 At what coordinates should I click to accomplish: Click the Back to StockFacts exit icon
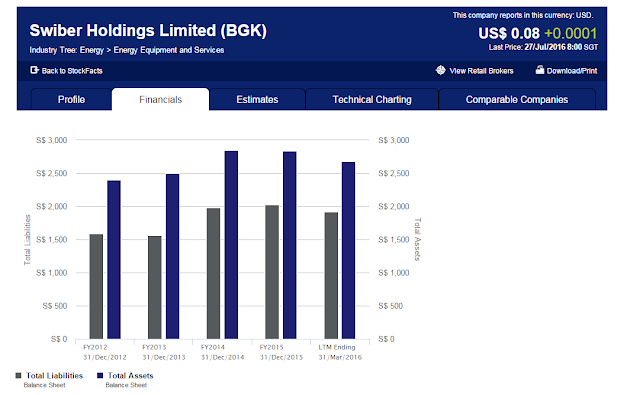click(34, 70)
